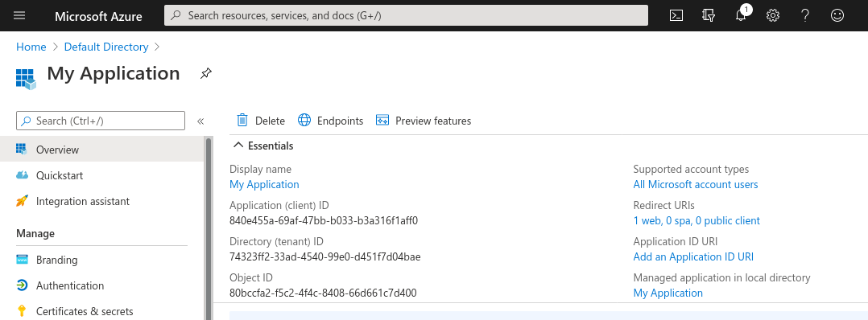
Task: Click the tenant ID value starting 74323ff2
Action: coord(325,257)
